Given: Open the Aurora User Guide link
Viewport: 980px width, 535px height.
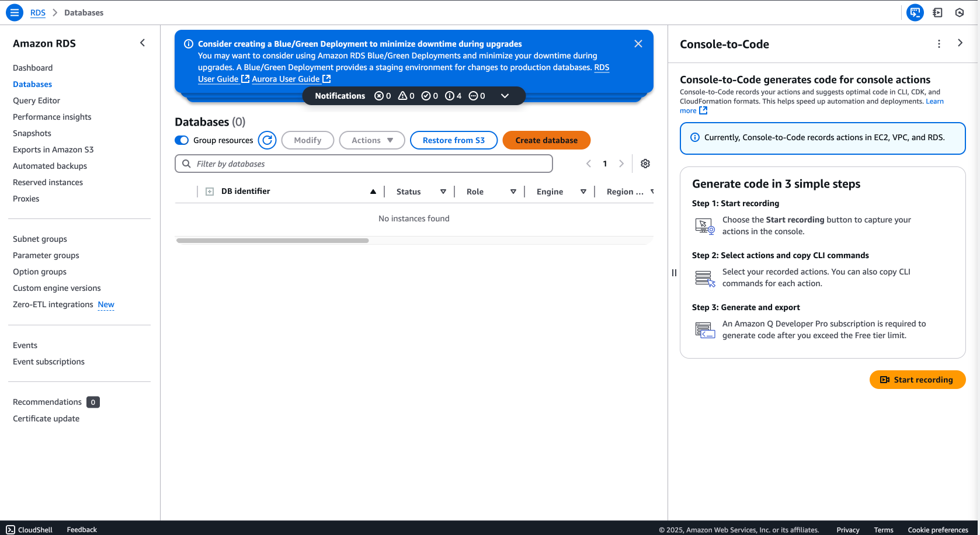Looking at the screenshot, I should coord(291,79).
